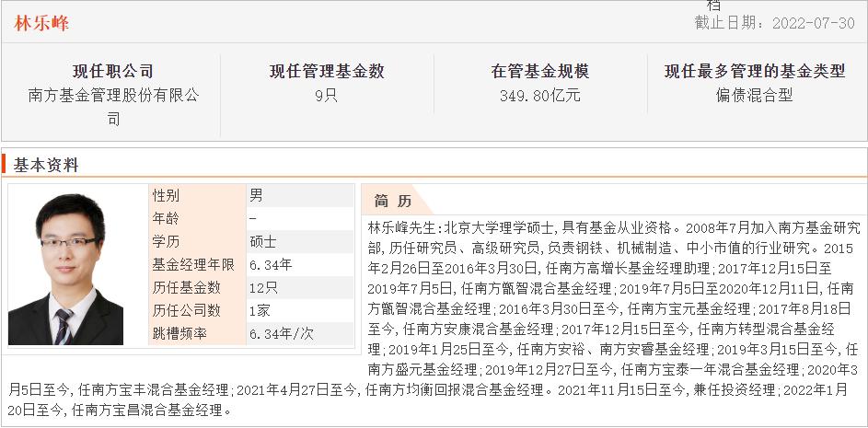This screenshot has width=868, height=428.
Task: Click the fund manager name 林乐峰 heading
Action: coord(41,23)
